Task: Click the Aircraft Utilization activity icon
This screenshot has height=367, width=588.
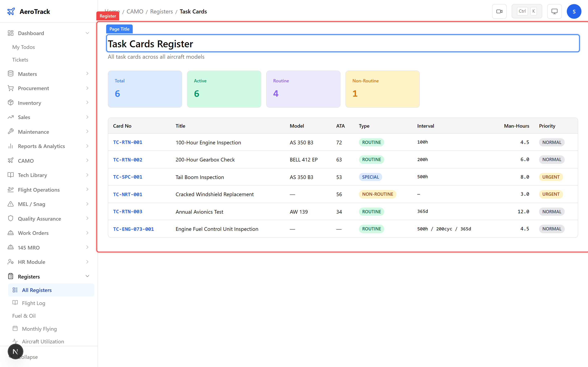Action: [x=15, y=341]
